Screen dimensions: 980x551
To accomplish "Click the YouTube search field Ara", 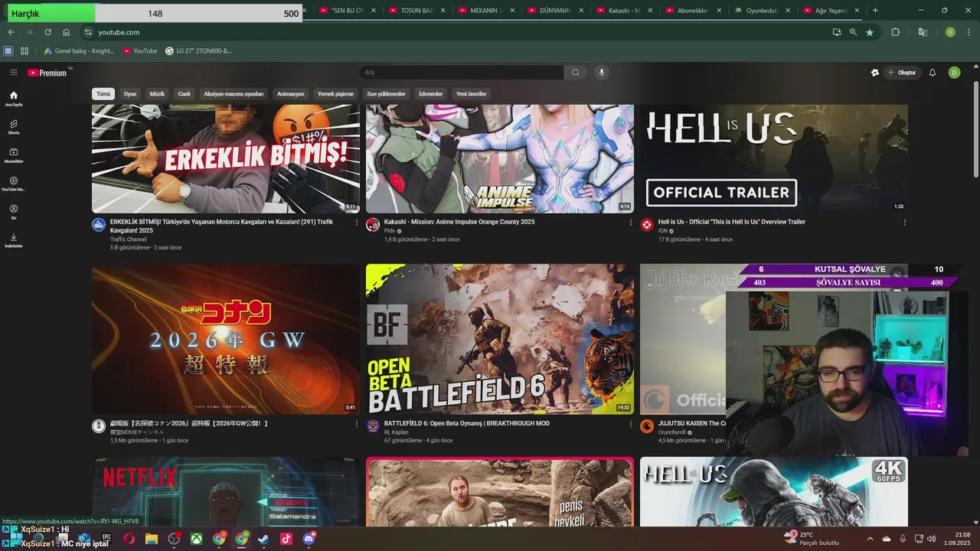I will click(x=461, y=73).
